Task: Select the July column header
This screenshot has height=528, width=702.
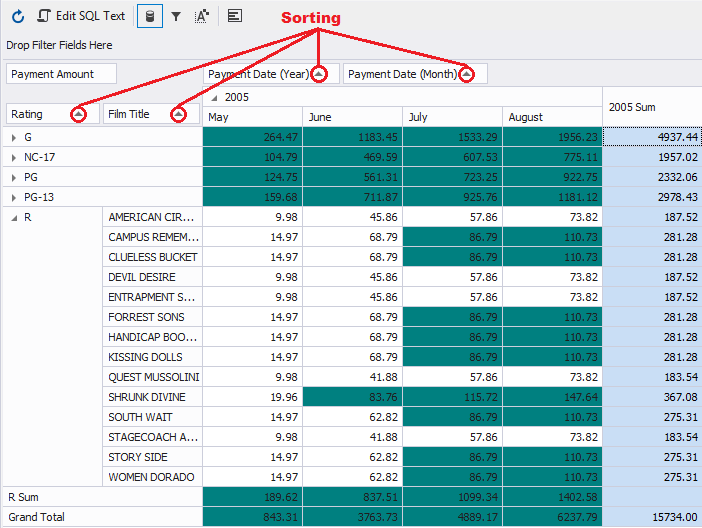Action: (453, 117)
